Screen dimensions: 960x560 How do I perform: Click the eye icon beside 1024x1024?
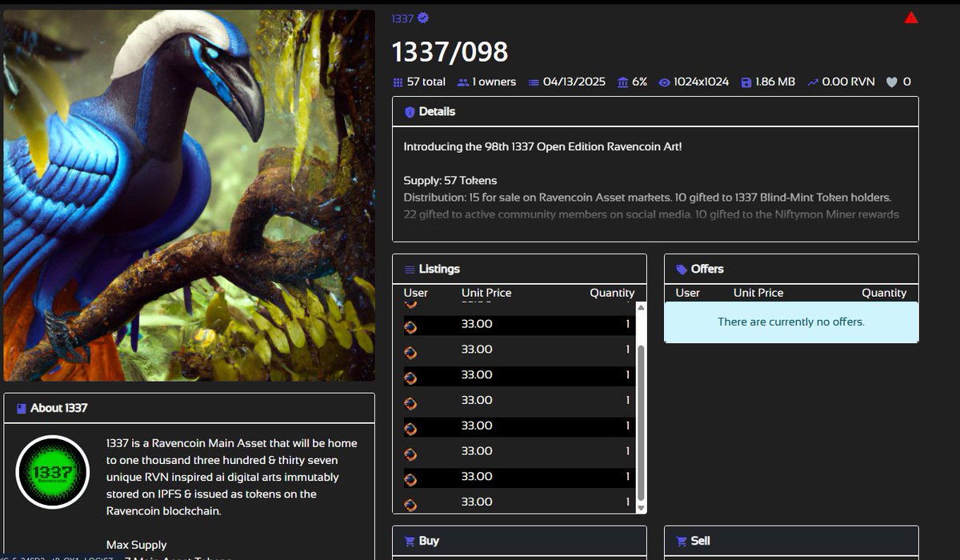point(664,82)
